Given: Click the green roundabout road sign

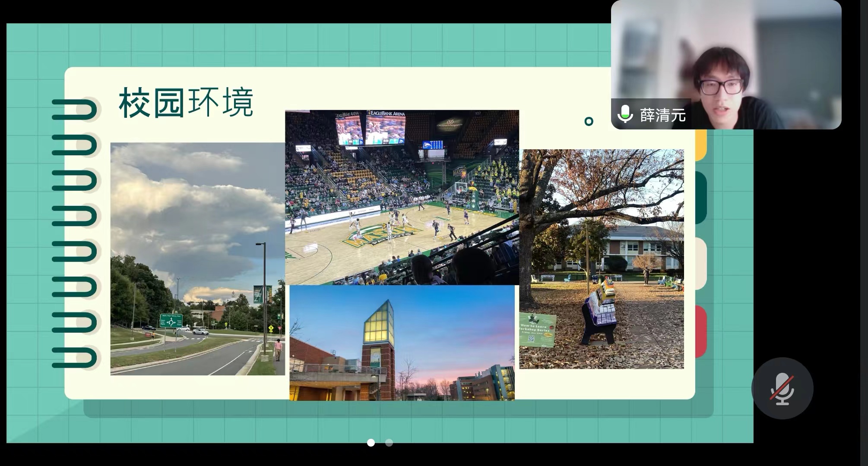Looking at the screenshot, I should point(171,321).
